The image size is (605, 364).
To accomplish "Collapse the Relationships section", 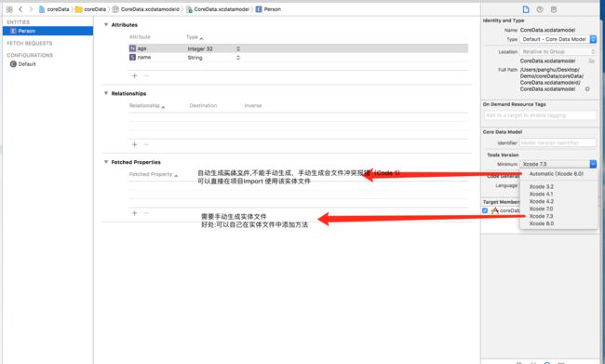I will click(106, 93).
